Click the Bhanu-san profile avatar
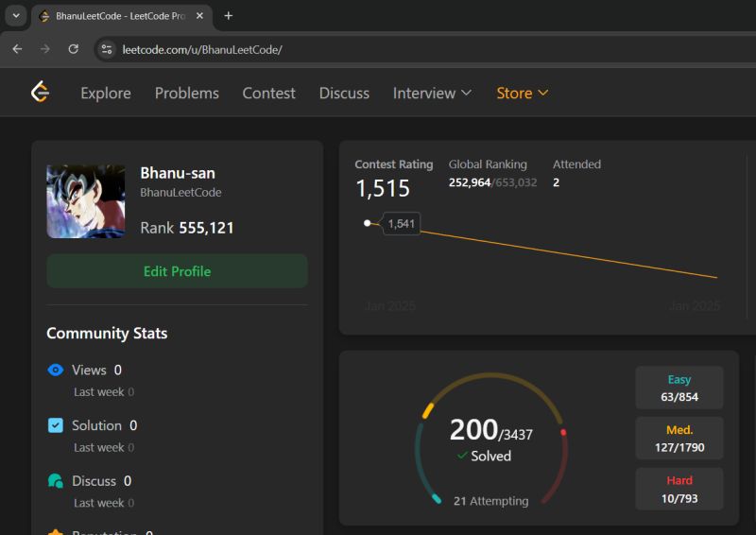 click(x=86, y=201)
